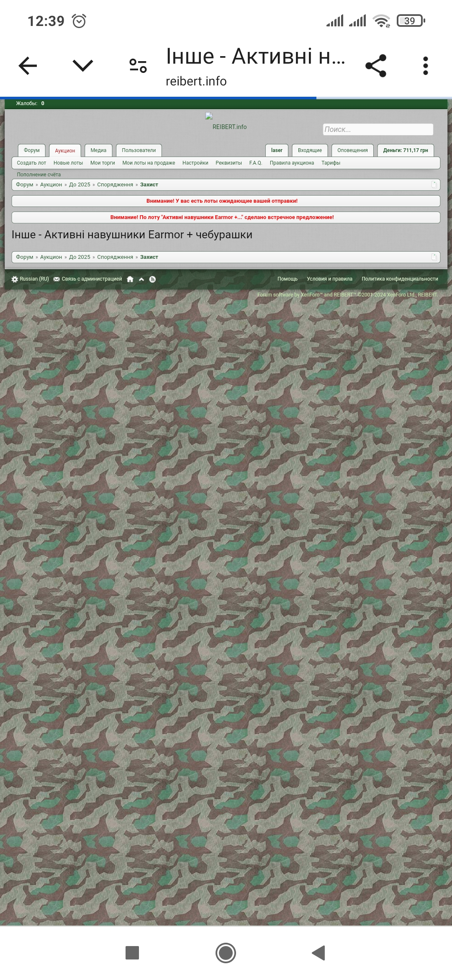Viewport: 452px width, 980px height.
Task: Click the Создать лот link
Action: tap(31, 163)
